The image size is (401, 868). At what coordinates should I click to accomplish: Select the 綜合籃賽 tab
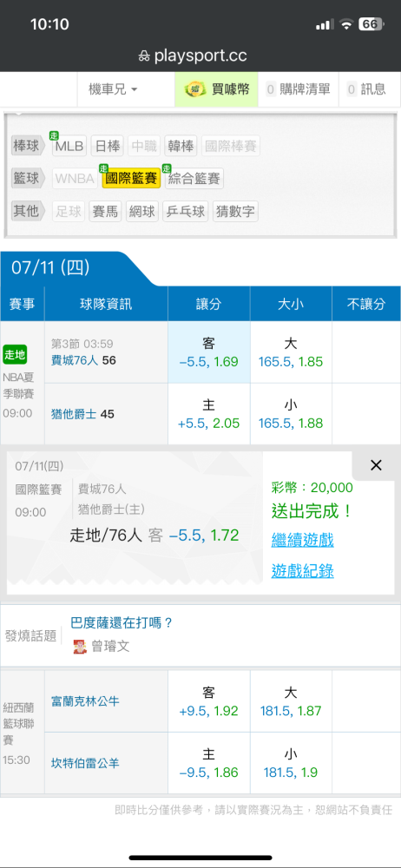pyautogui.click(x=194, y=178)
